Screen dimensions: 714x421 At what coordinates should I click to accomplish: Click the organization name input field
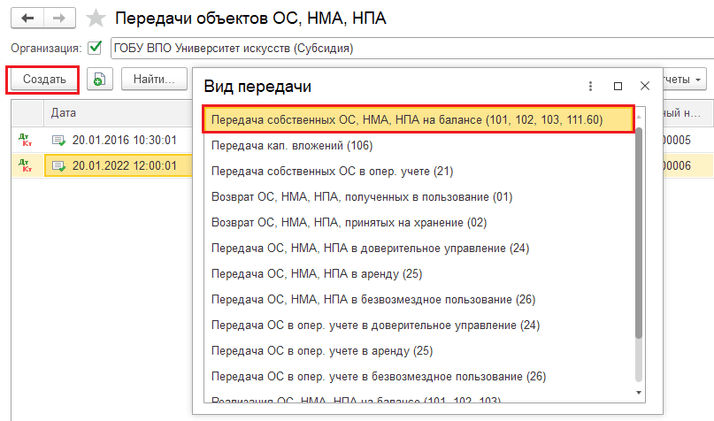tap(400, 47)
